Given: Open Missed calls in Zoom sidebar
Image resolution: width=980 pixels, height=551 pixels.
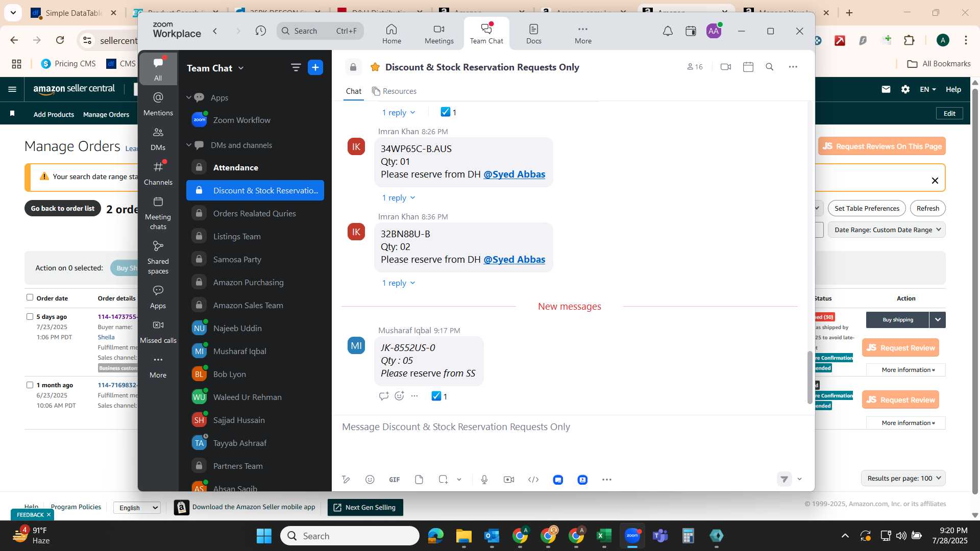Looking at the screenshot, I should tap(158, 332).
